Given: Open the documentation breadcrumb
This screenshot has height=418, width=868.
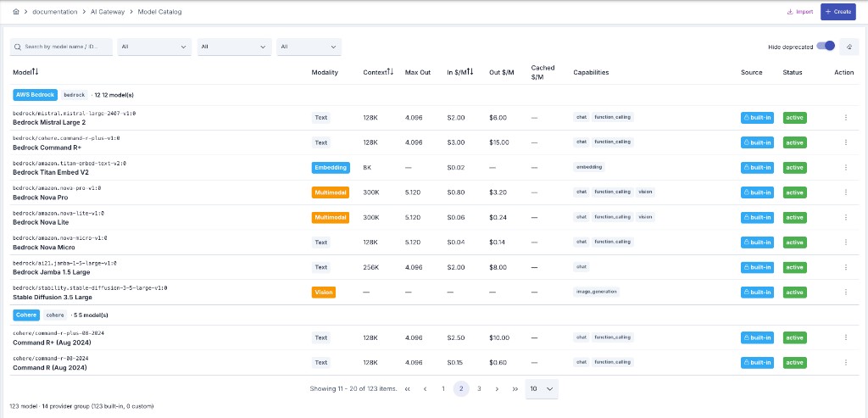Looking at the screenshot, I should 55,12.
